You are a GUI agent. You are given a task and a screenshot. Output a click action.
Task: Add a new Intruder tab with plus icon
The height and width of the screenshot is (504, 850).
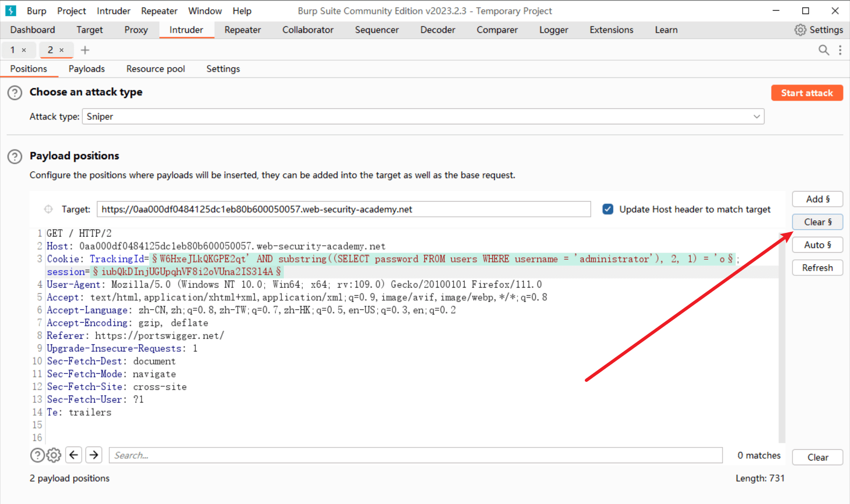click(85, 50)
